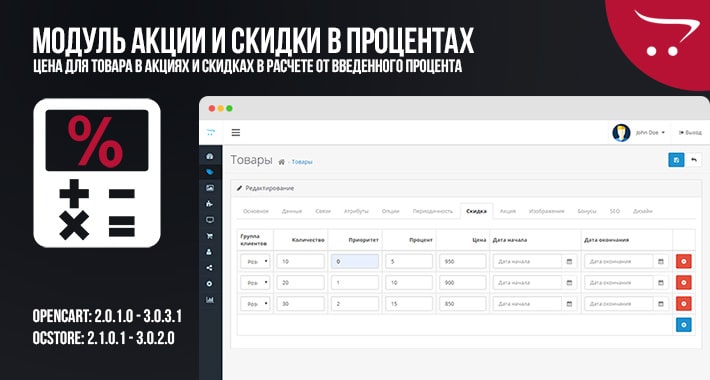710x380 pixels.
Task: Expand customer group dropdown in quantity 10 row
Action: coord(255,261)
